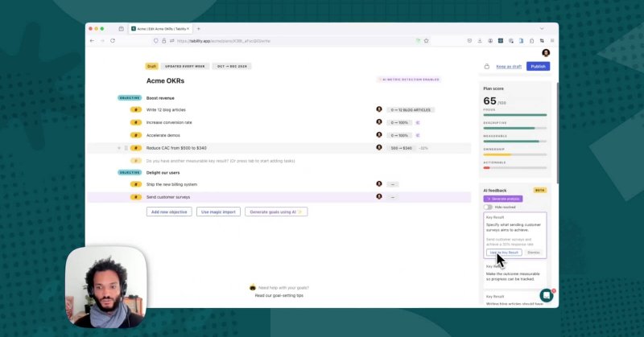Click the owner avatar on Write 12 blog articles
Screen dimensions: 644x337
pos(379,109)
